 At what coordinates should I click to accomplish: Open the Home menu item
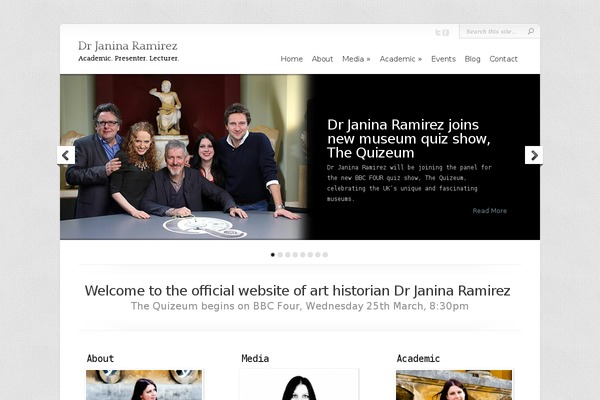(x=291, y=59)
